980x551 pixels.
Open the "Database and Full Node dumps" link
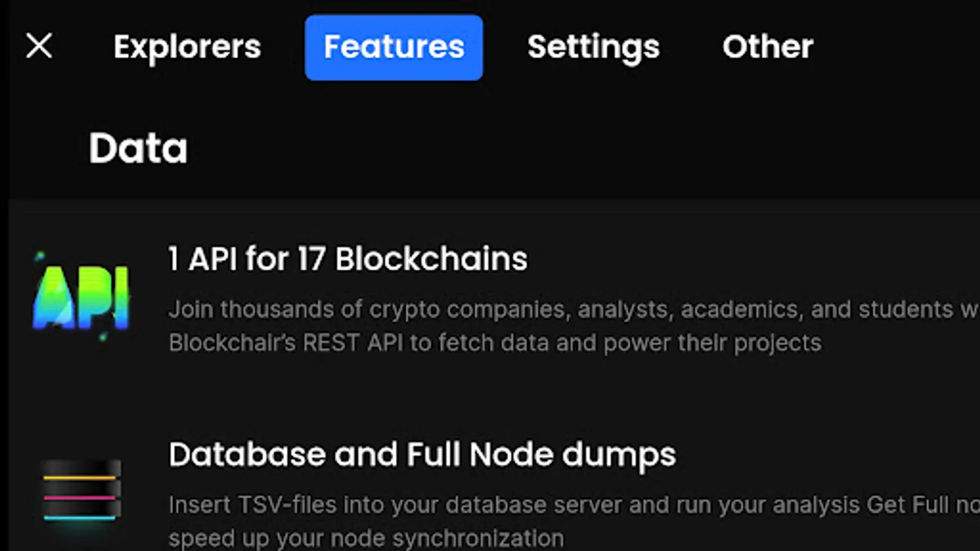point(422,454)
